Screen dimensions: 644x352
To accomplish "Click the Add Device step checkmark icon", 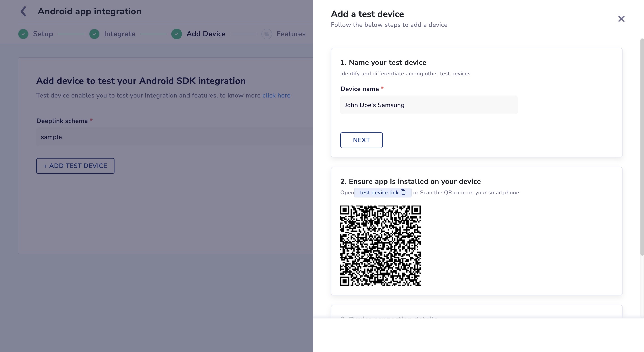I will [x=176, y=34].
